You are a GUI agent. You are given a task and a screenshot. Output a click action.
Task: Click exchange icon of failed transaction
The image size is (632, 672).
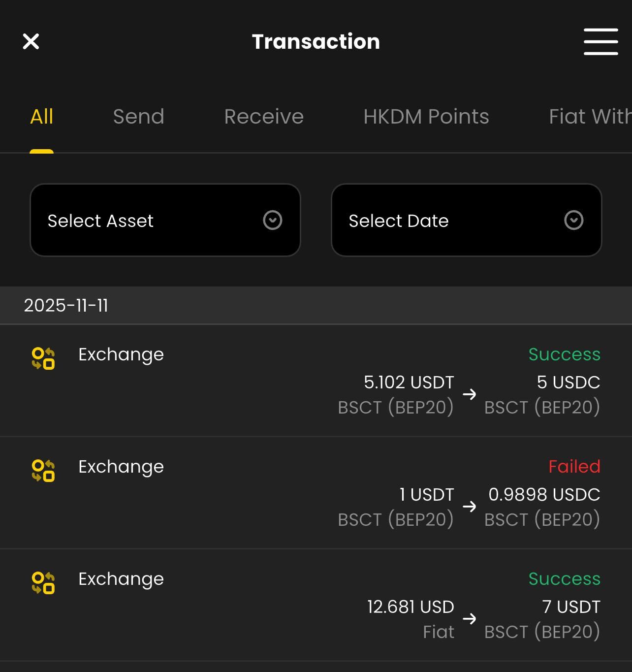pyautogui.click(x=43, y=470)
